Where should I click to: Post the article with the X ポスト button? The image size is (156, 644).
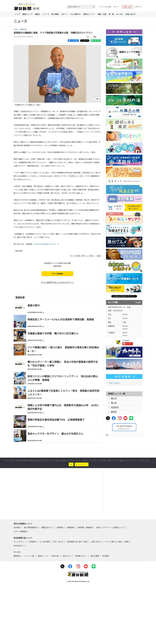pyautogui.click(x=85, y=40)
